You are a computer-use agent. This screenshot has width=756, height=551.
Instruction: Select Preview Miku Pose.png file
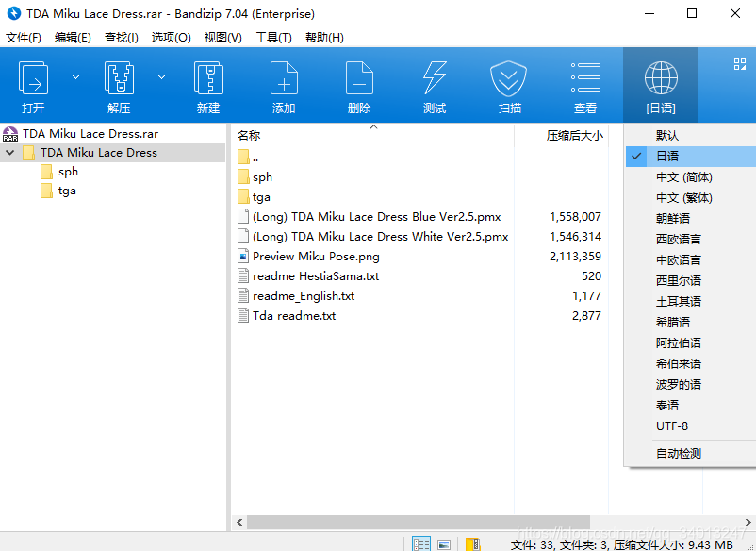point(308,257)
